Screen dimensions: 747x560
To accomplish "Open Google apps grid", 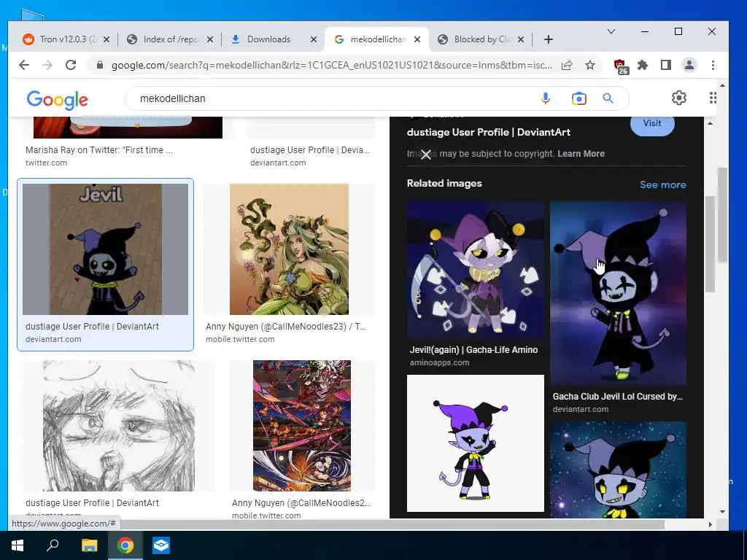I will click(713, 98).
